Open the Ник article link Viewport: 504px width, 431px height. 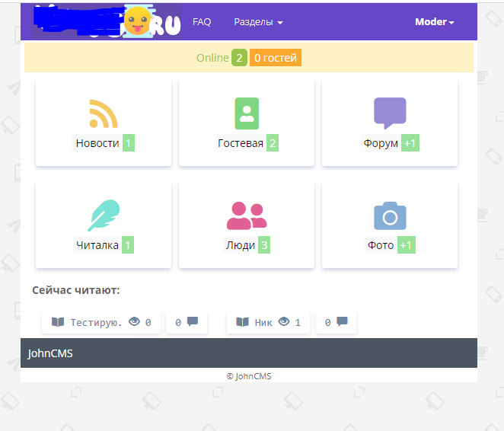[263, 322]
